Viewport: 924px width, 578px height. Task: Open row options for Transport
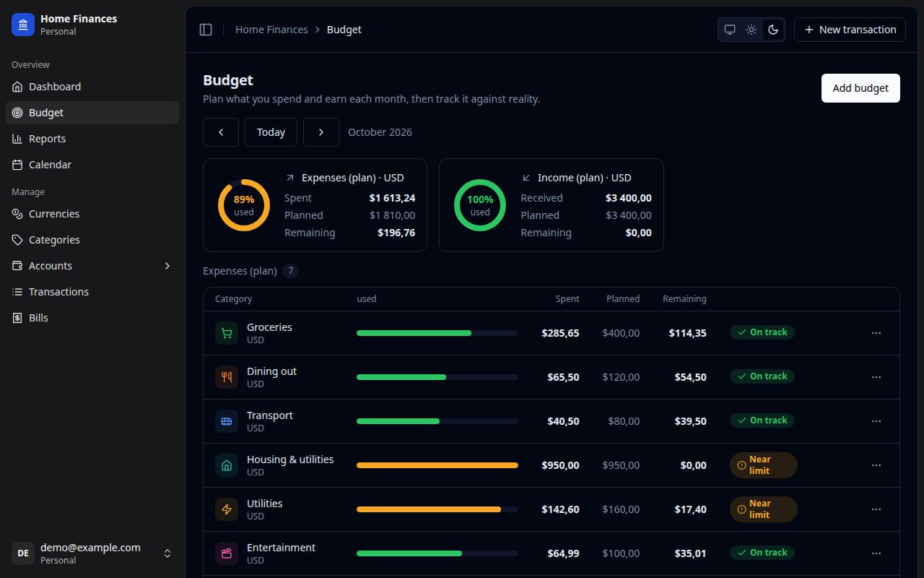click(x=876, y=421)
